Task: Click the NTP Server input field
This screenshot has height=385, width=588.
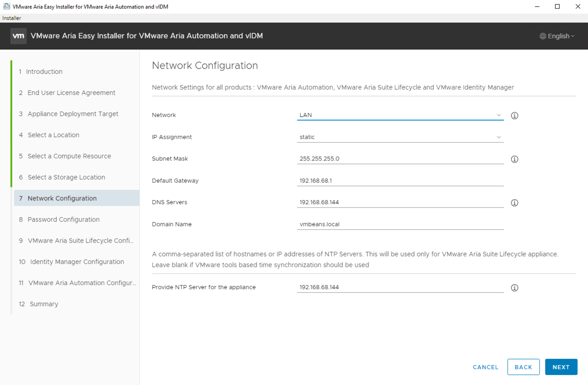Action: coord(400,287)
